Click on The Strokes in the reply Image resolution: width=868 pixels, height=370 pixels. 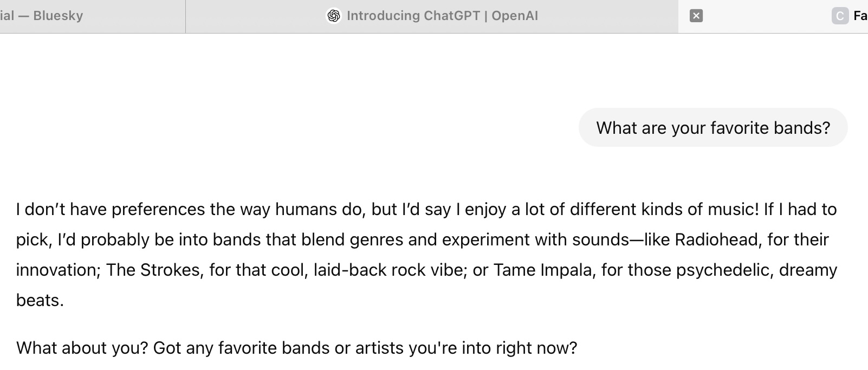point(152,270)
